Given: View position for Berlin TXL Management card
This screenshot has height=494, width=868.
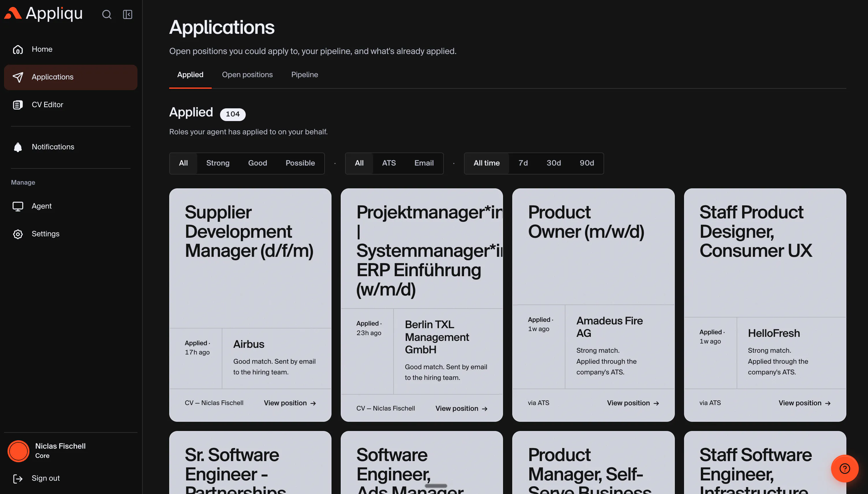Looking at the screenshot, I should pos(461,408).
